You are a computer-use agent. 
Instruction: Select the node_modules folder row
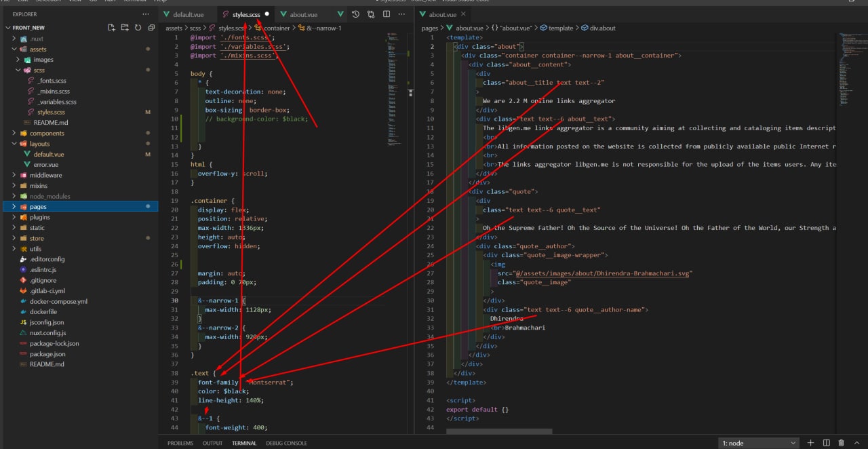coord(81,196)
